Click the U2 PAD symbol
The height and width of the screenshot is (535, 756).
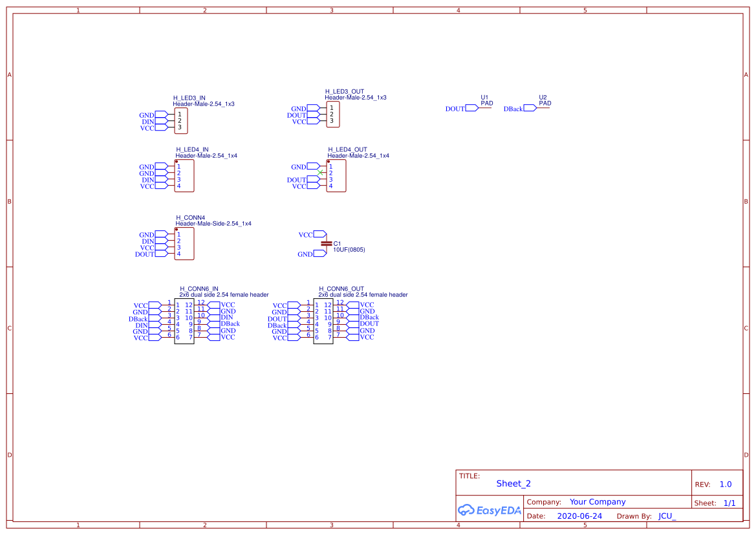(x=543, y=107)
